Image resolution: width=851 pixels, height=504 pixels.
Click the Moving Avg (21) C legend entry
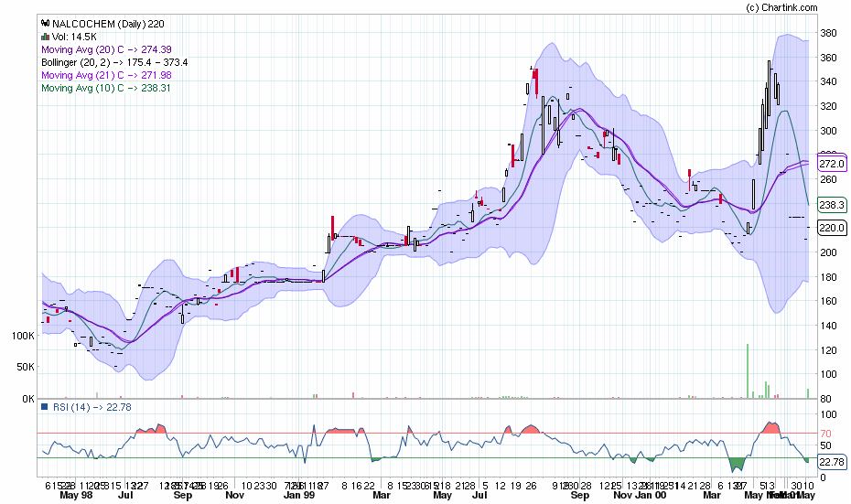(106, 75)
